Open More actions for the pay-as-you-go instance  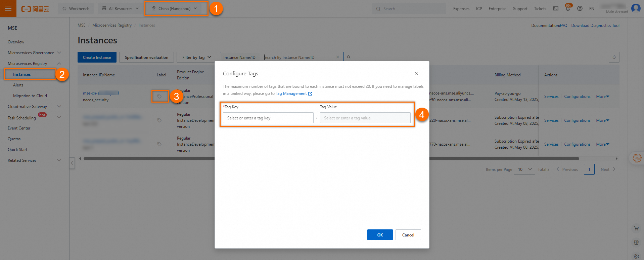tap(603, 97)
